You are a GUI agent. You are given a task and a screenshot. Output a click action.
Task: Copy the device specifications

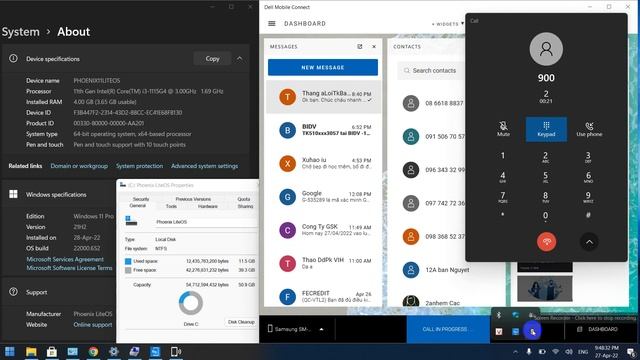pyautogui.click(x=212, y=58)
